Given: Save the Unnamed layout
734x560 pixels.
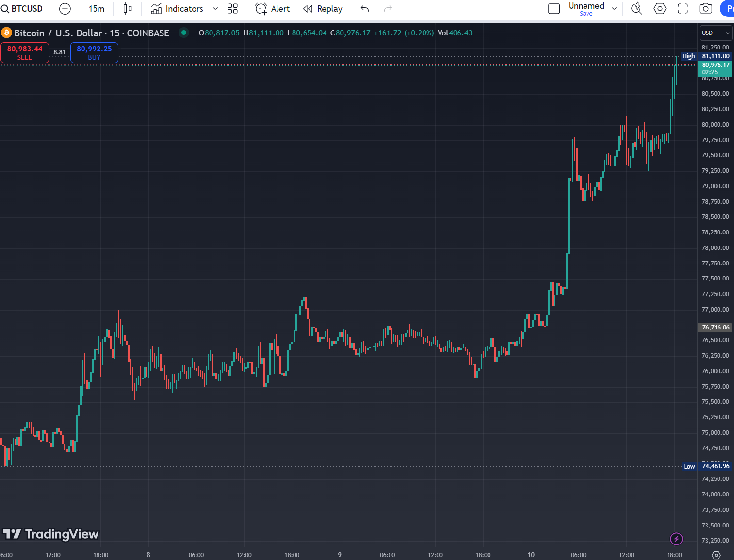Looking at the screenshot, I should 586,13.
